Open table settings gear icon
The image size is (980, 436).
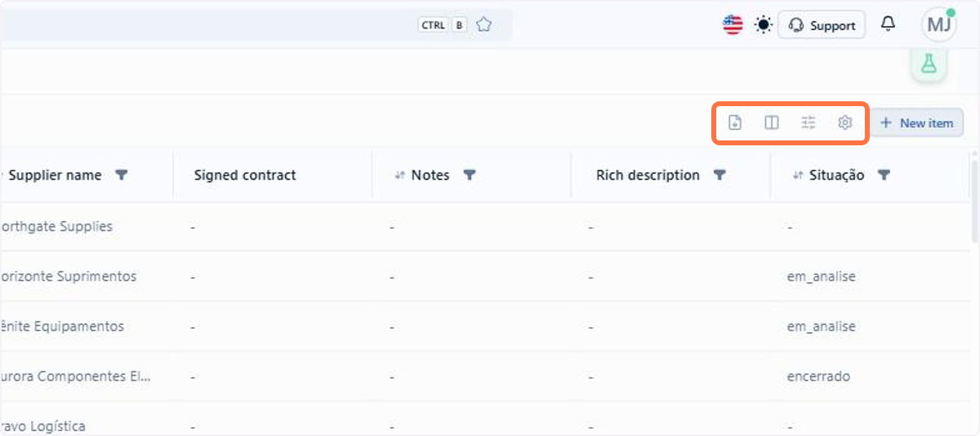pos(845,122)
